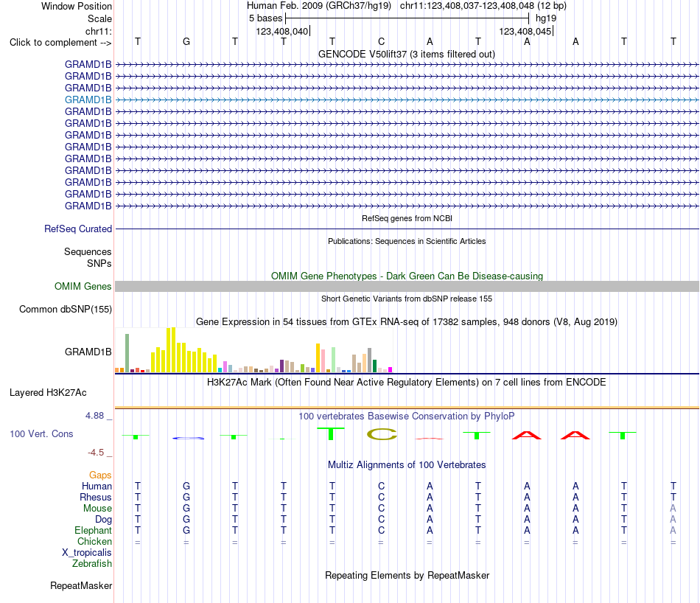
Task: Click the Window Position track label
Action: click(x=77, y=6)
